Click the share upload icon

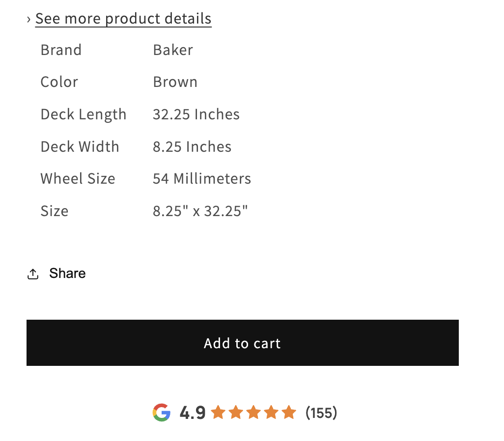tap(33, 274)
